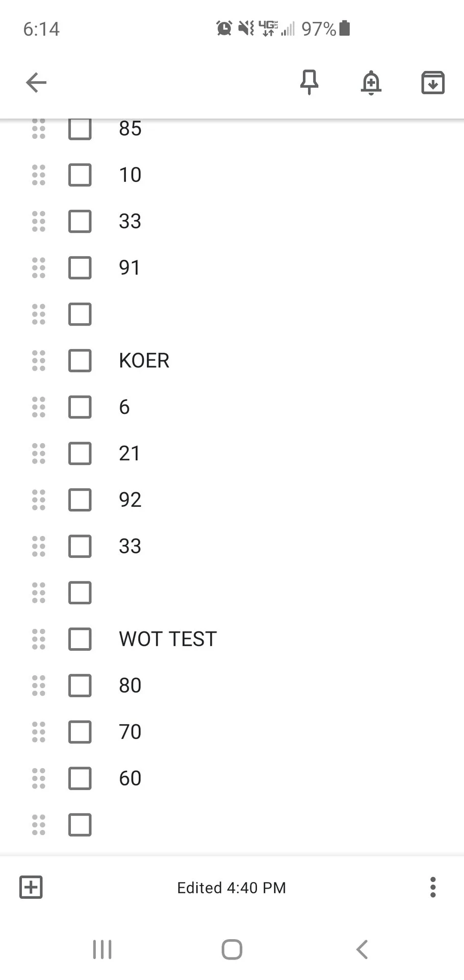Add a reminder via the bell icon

(x=371, y=83)
